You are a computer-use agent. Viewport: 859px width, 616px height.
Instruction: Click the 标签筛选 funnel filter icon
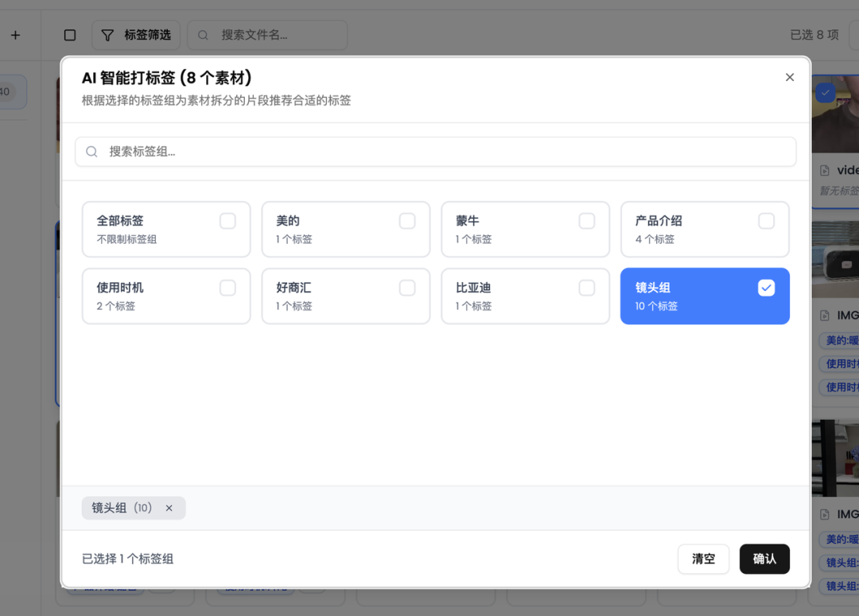coord(108,35)
